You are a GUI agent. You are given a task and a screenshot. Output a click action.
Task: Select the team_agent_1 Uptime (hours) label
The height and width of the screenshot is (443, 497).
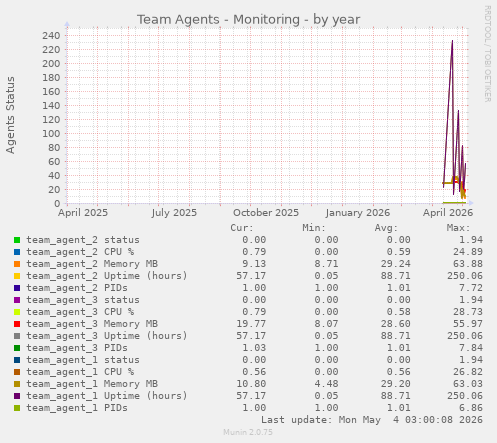click(x=107, y=396)
